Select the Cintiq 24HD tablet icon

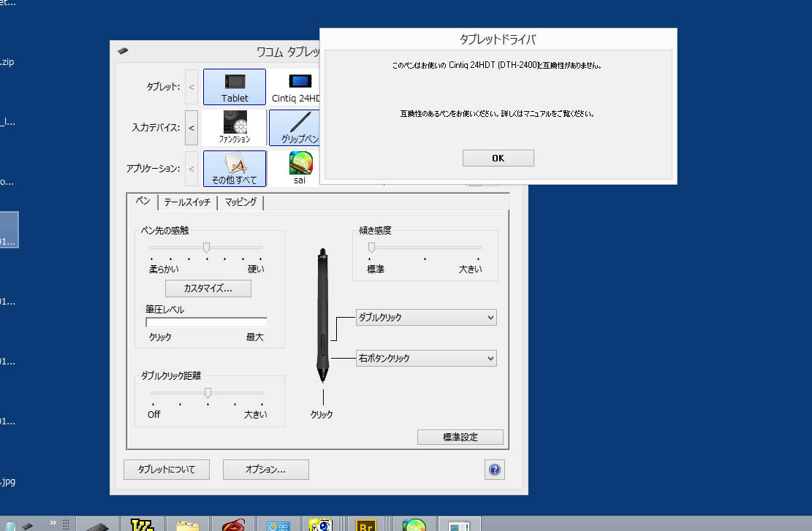tap(296, 87)
